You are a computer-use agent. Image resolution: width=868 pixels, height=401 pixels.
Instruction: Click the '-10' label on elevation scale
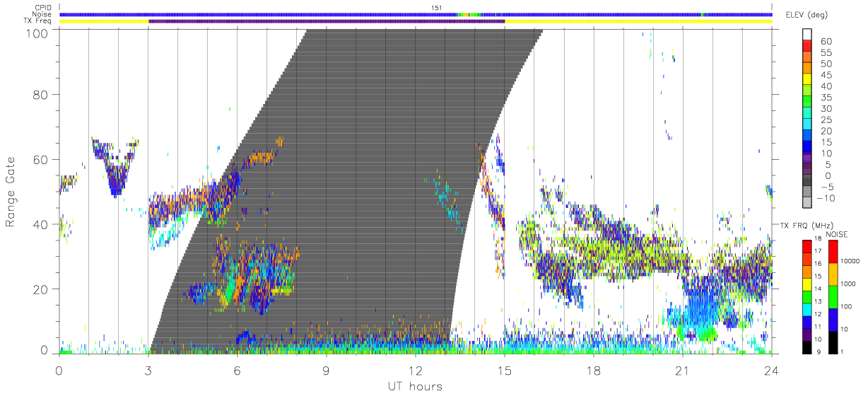point(826,197)
